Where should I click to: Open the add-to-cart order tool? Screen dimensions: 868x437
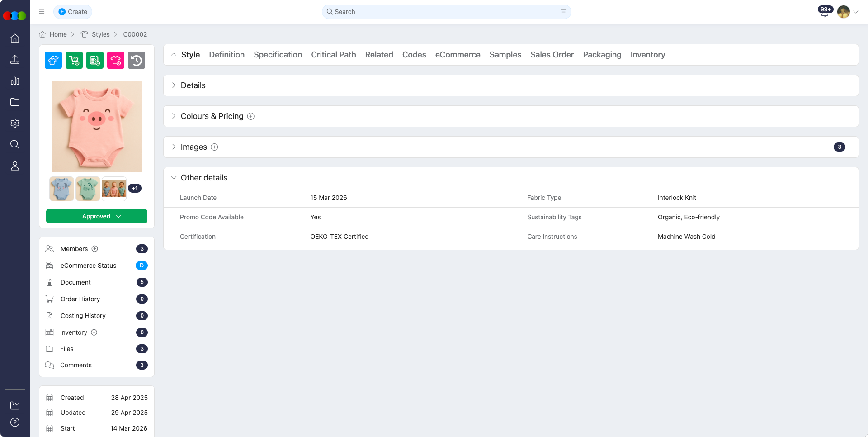click(x=74, y=60)
